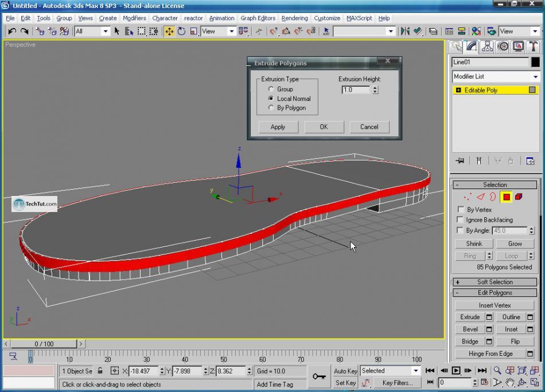This screenshot has height=392, width=545.
Task: Activate the Select and Rotate tool
Action: (181, 32)
